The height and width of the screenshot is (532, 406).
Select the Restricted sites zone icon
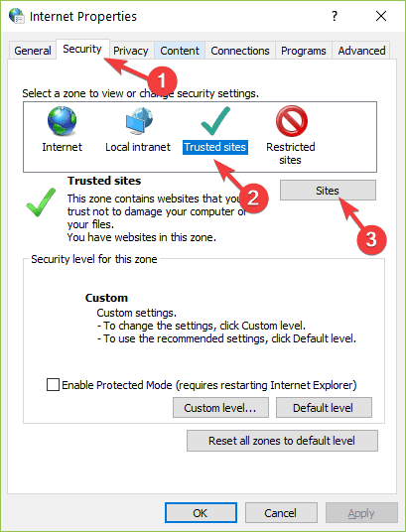(x=291, y=121)
